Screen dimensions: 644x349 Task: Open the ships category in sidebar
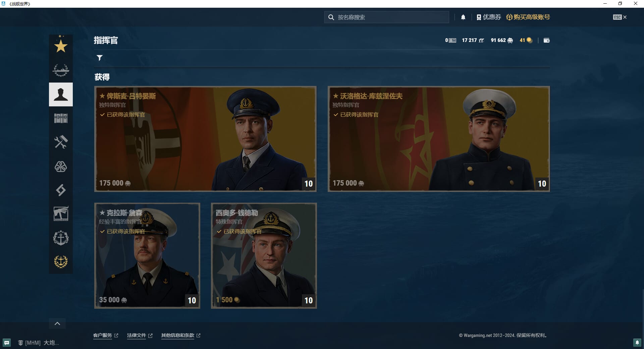tap(61, 70)
